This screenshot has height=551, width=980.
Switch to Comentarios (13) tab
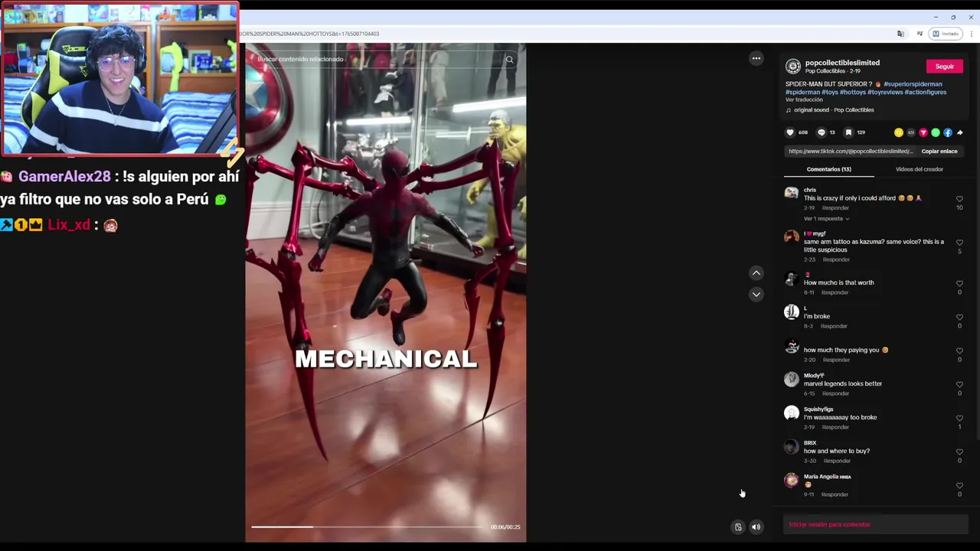tap(828, 169)
